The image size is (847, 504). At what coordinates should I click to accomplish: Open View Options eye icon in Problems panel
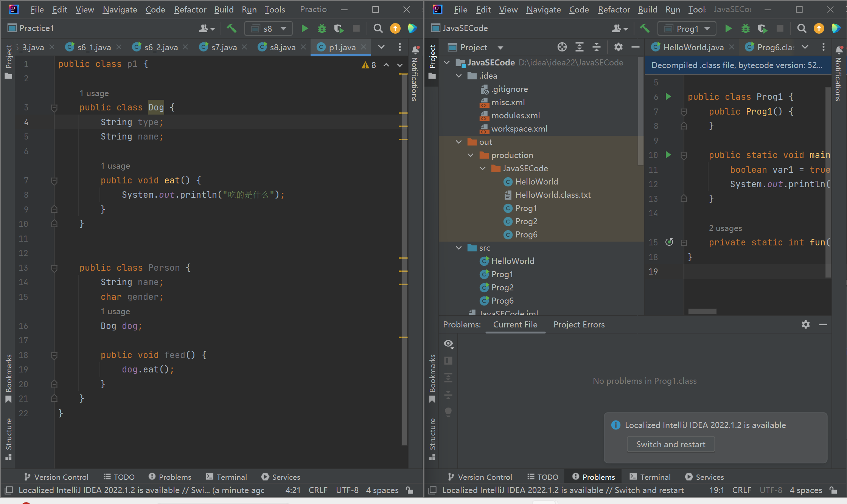(x=449, y=344)
